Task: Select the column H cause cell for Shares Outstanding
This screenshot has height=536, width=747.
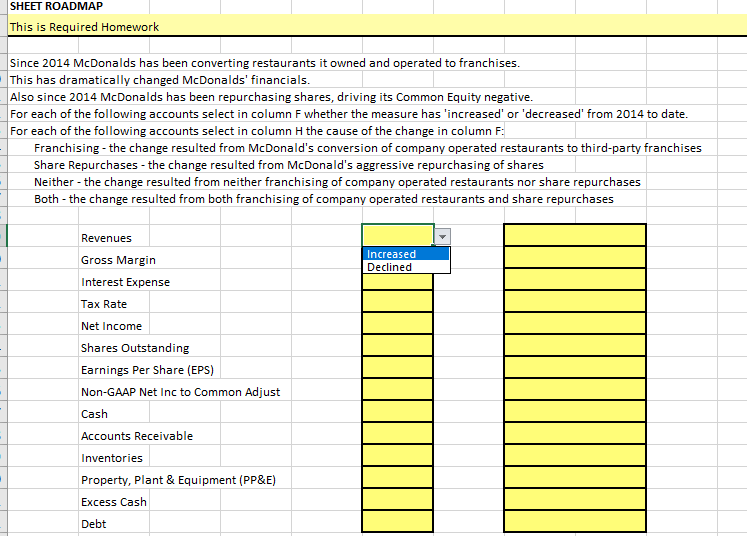Action: tap(575, 345)
